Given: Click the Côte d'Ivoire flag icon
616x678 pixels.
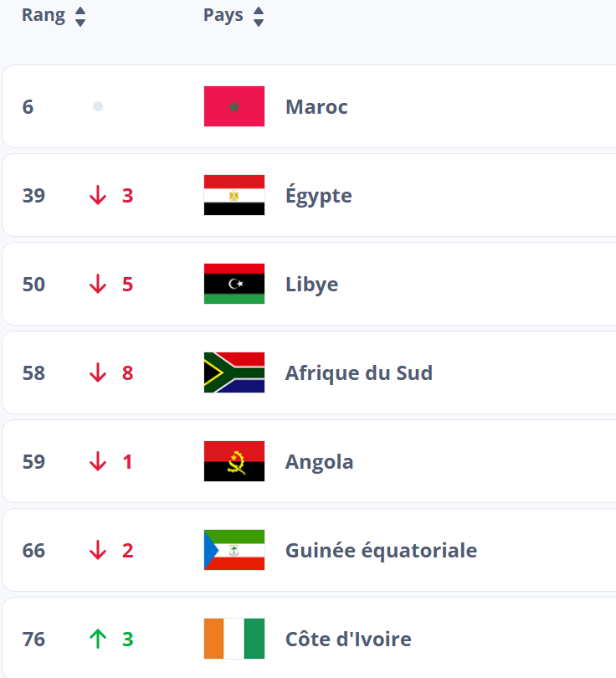Looking at the screenshot, I should pyautogui.click(x=234, y=639).
